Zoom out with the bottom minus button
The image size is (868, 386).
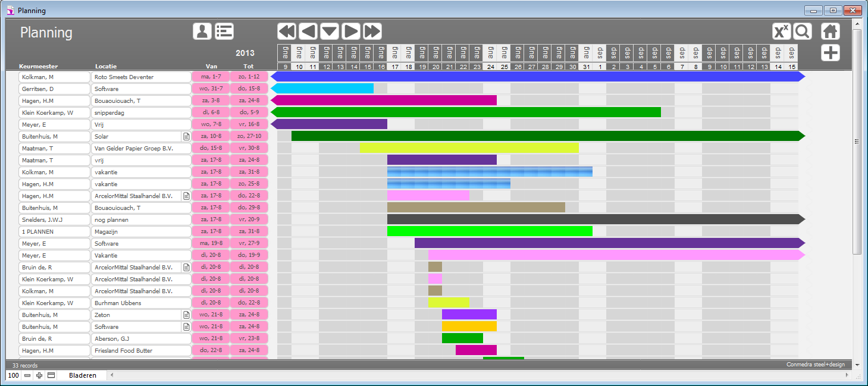[x=27, y=375]
